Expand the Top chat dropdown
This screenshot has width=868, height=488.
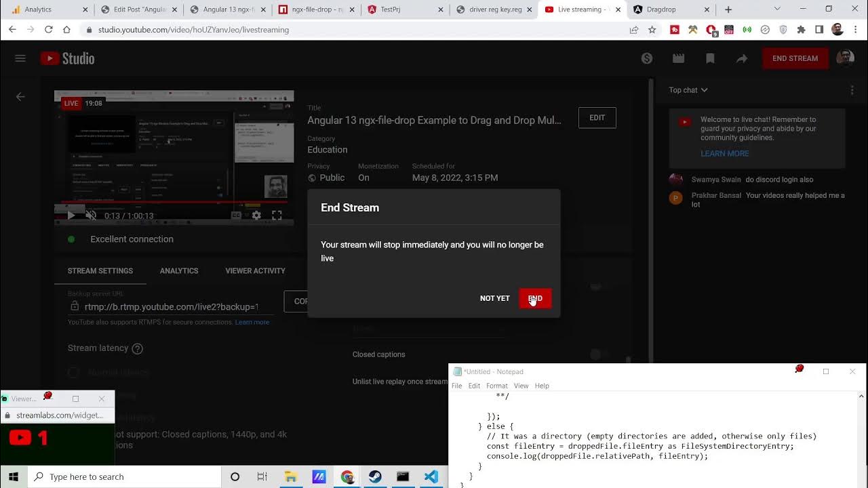[x=688, y=90]
